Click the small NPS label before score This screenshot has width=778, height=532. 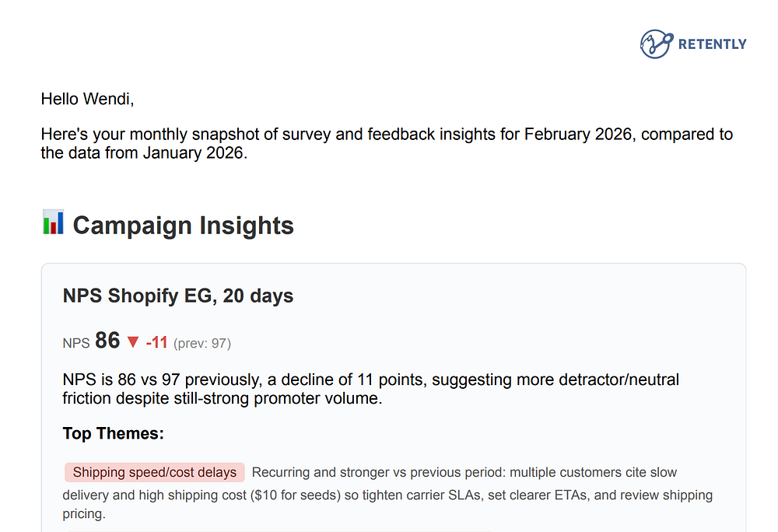pos(76,343)
